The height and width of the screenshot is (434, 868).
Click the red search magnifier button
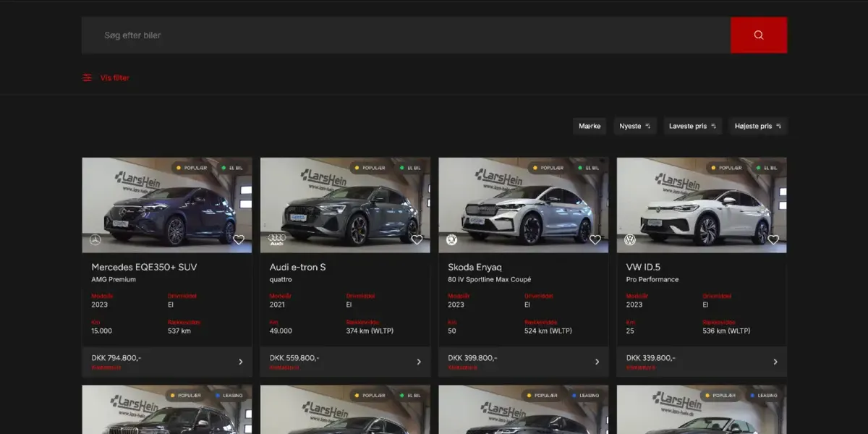click(x=758, y=35)
